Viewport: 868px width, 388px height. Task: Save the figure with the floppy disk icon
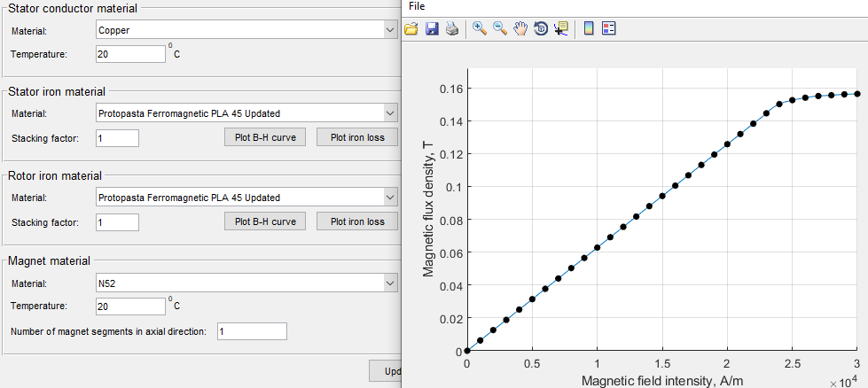click(x=432, y=28)
